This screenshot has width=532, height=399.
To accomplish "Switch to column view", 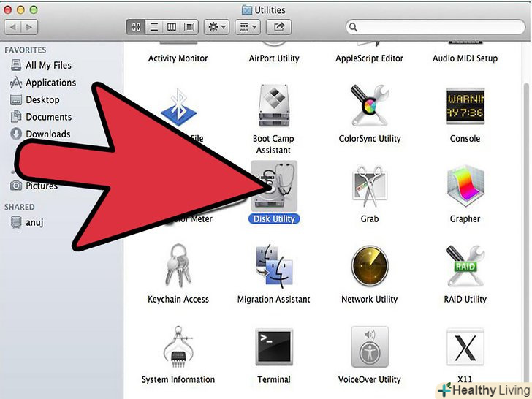I will (x=172, y=27).
